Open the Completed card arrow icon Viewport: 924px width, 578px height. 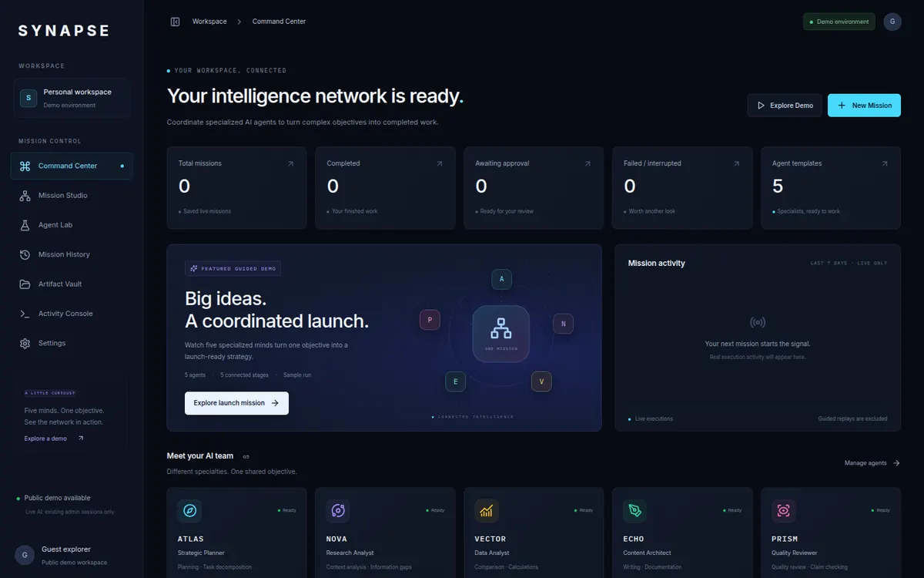(x=440, y=163)
